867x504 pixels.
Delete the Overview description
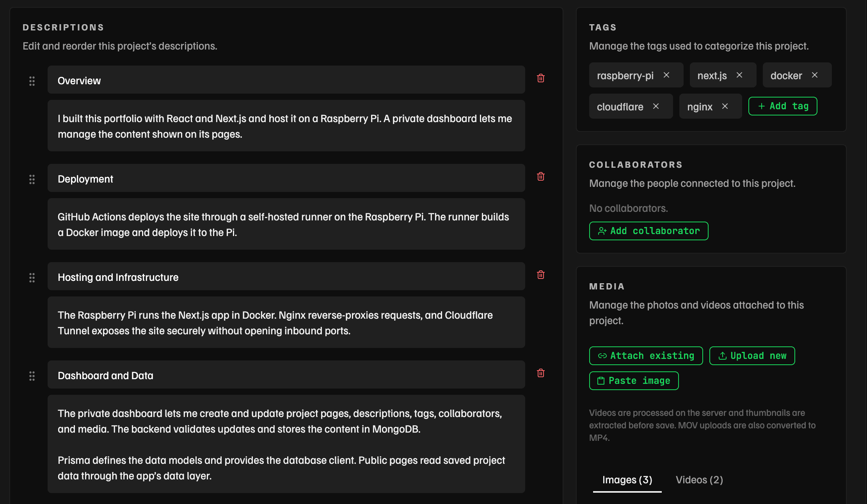click(x=541, y=78)
